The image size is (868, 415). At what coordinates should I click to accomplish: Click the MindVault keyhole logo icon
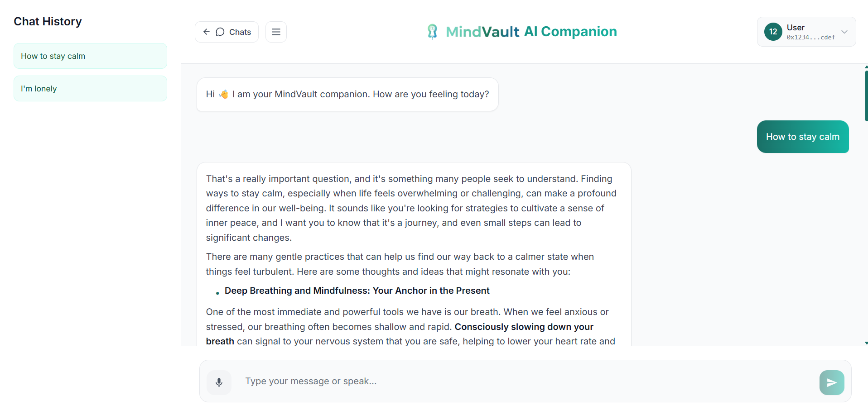coord(433,32)
